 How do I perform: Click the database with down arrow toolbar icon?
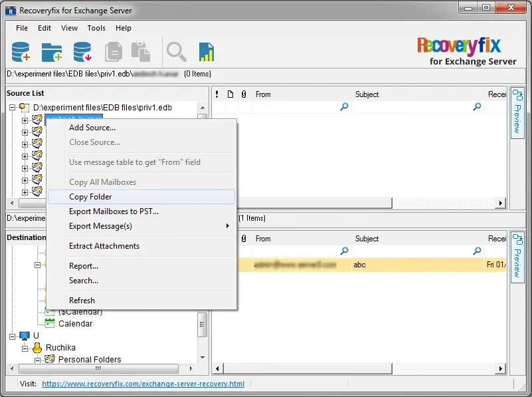82,52
